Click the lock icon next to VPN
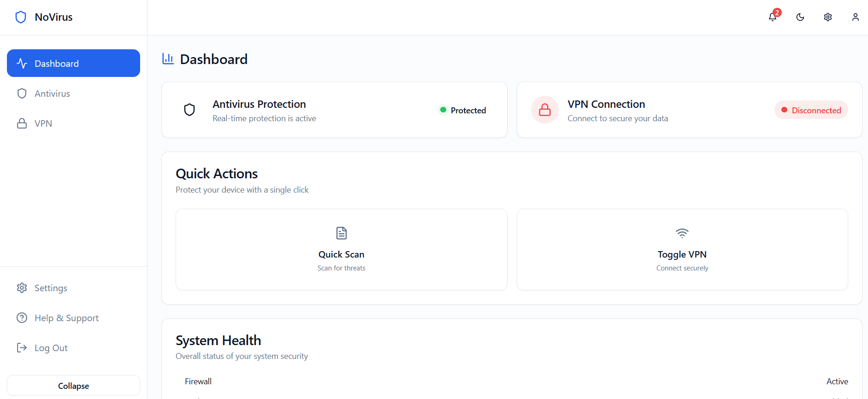 click(22, 123)
